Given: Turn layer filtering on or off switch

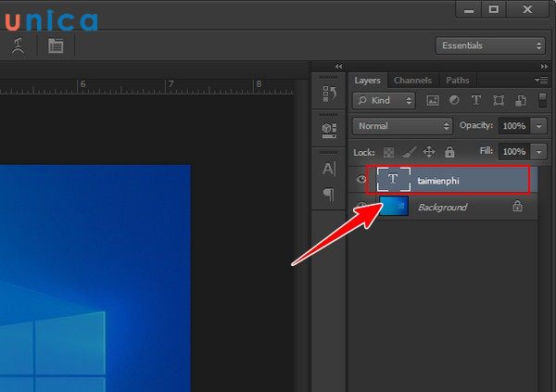Looking at the screenshot, I should click(541, 98).
